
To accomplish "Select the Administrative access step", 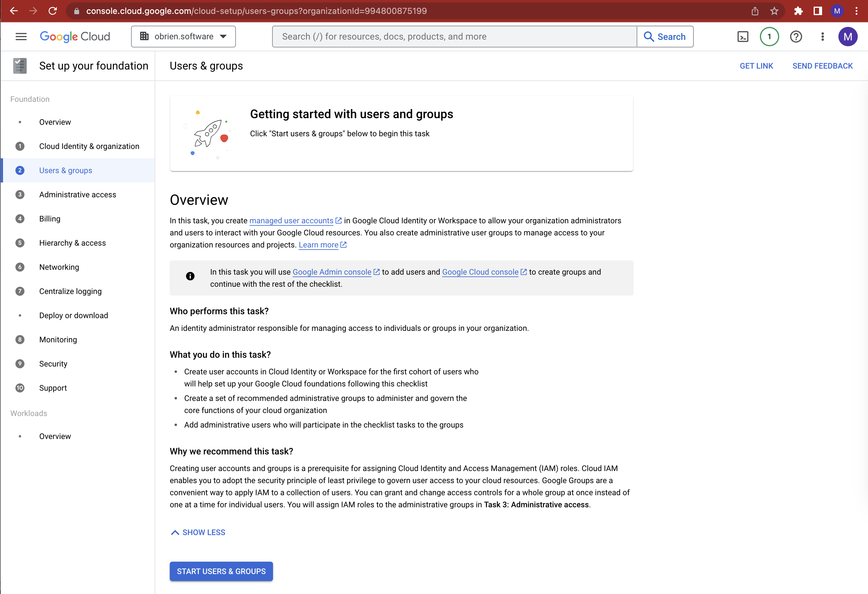I will click(77, 194).
